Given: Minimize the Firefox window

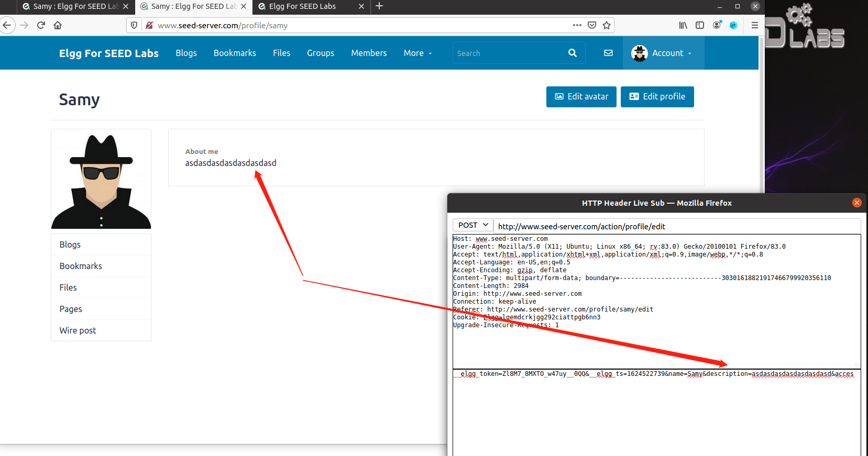Looking at the screenshot, I should tap(720, 6).
